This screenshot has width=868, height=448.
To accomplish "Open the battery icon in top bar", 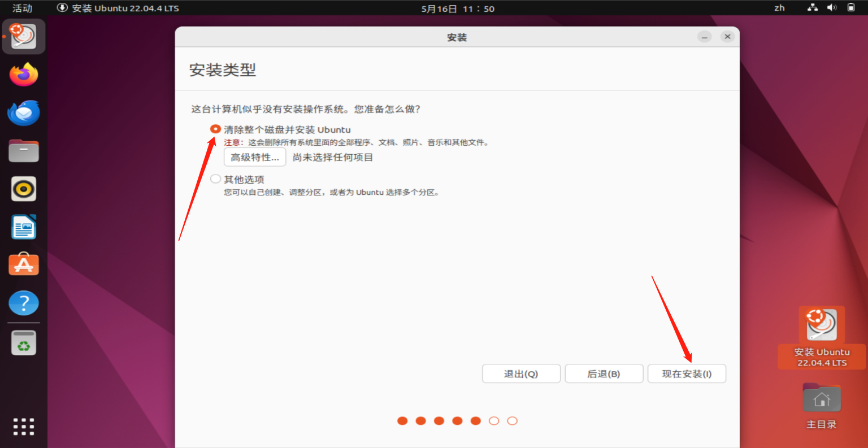I will click(x=851, y=8).
